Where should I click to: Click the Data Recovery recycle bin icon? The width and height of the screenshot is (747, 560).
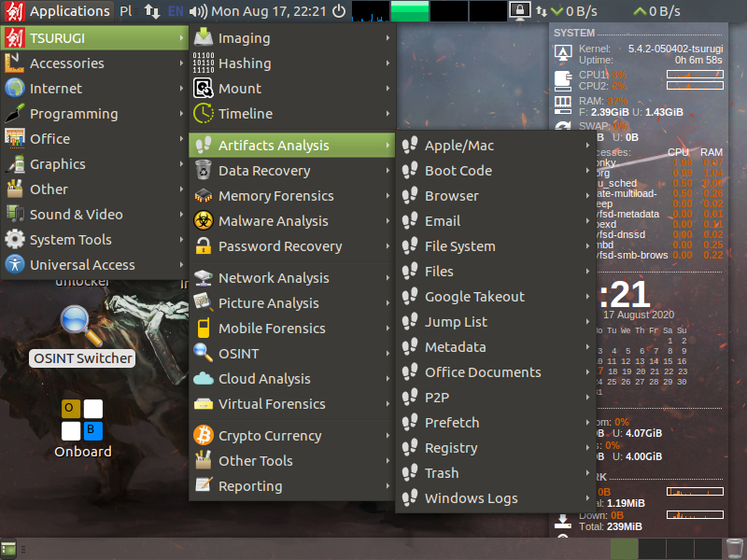[204, 171]
